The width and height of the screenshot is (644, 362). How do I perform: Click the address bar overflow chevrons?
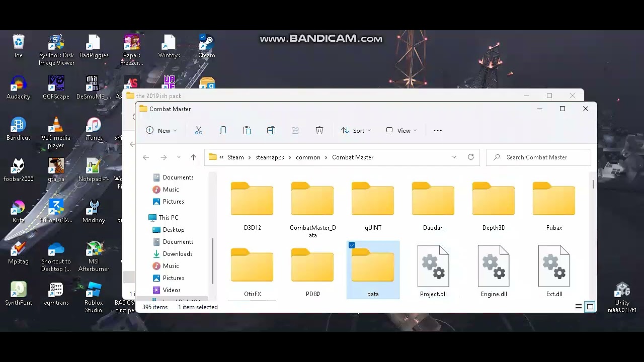pyautogui.click(x=221, y=157)
